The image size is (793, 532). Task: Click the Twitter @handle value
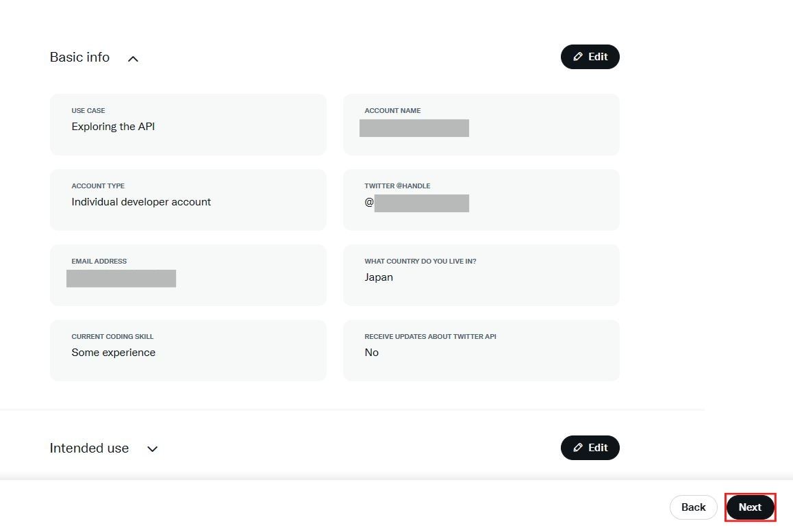417,203
